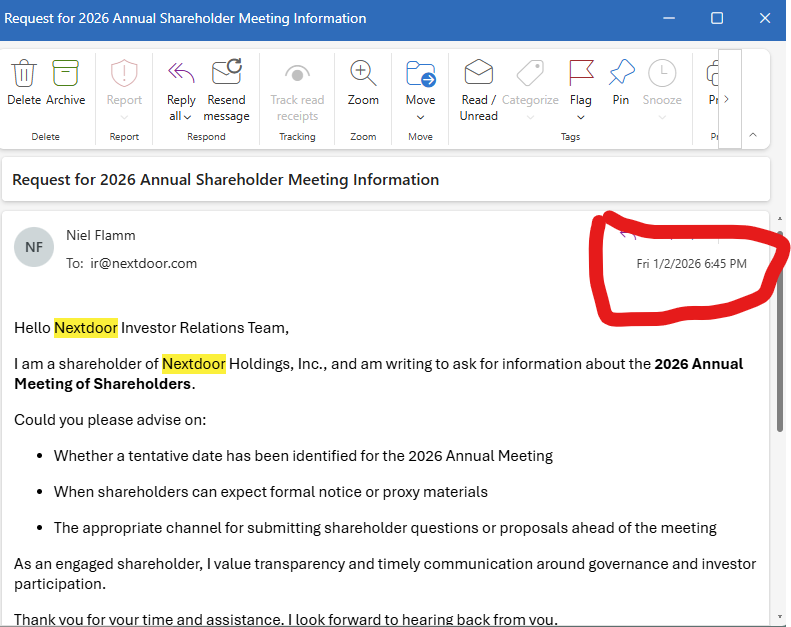Click the Categorize tag icon
Viewport: 791px width, 627px height.
530,73
